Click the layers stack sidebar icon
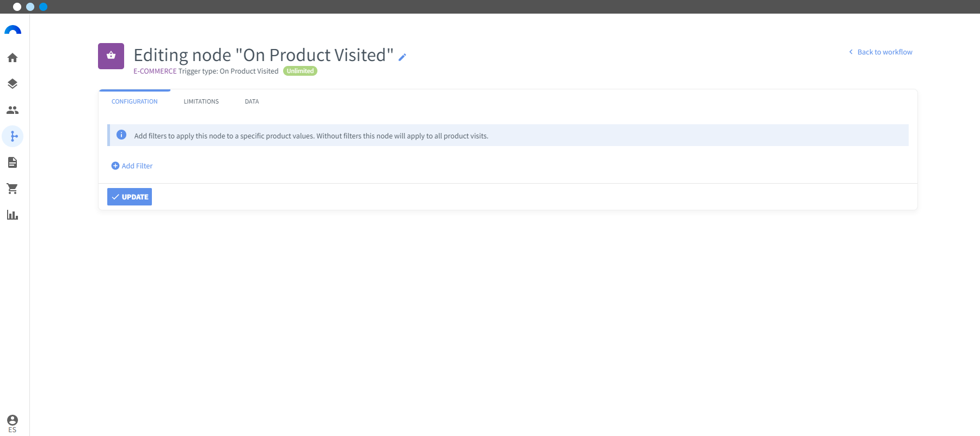 [x=13, y=84]
